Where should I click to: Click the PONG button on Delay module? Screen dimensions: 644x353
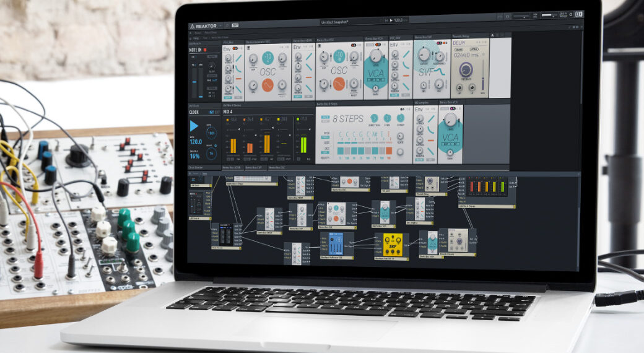474,49
